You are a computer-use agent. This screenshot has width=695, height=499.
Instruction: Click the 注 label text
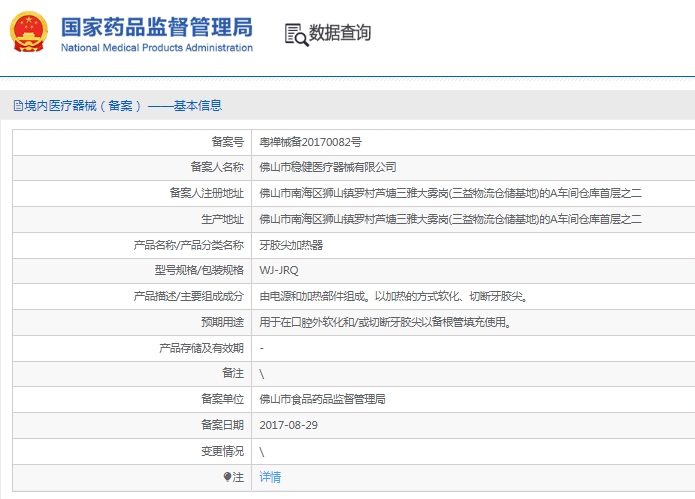[x=238, y=477]
